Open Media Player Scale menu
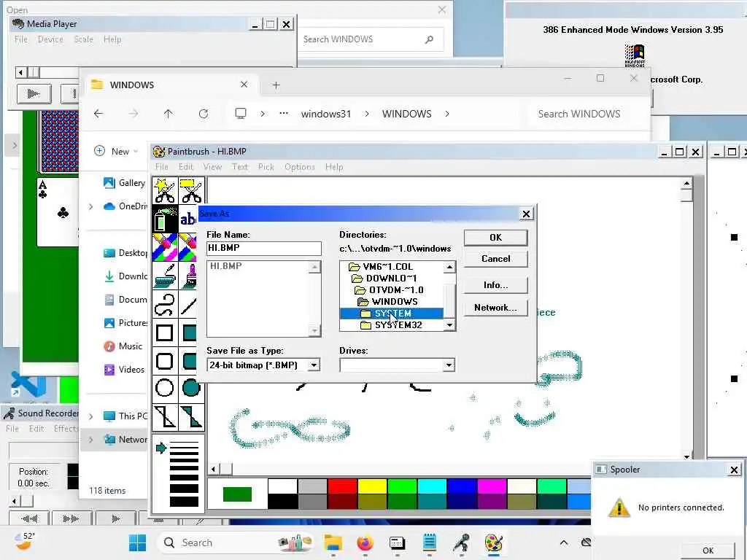747x560 pixels. [x=83, y=39]
